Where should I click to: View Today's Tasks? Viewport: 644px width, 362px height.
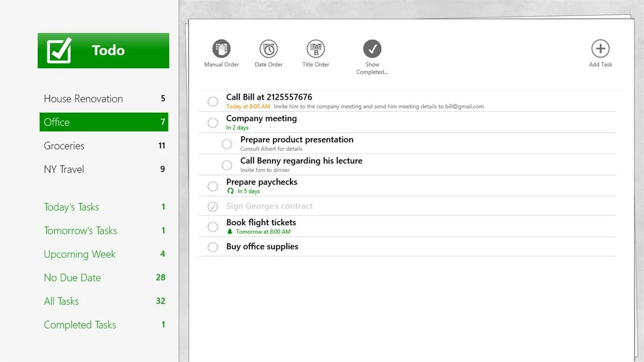click(x=71, y=207)
